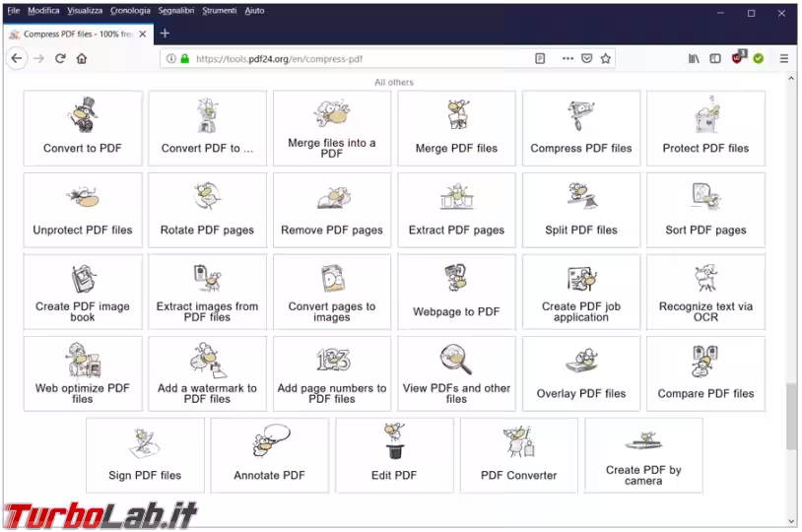This screenshot has height=532, width=802.
Task: Open the Strumenti menu
Action: pos(220,10)
